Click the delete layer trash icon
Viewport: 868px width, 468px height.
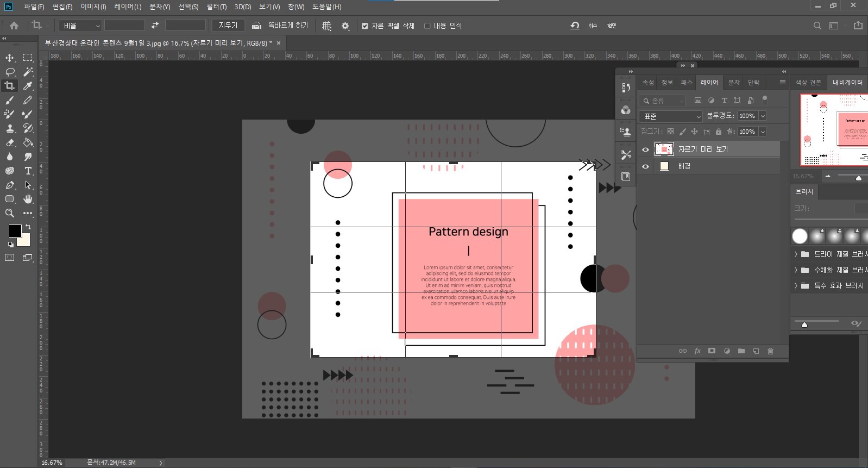770,351
